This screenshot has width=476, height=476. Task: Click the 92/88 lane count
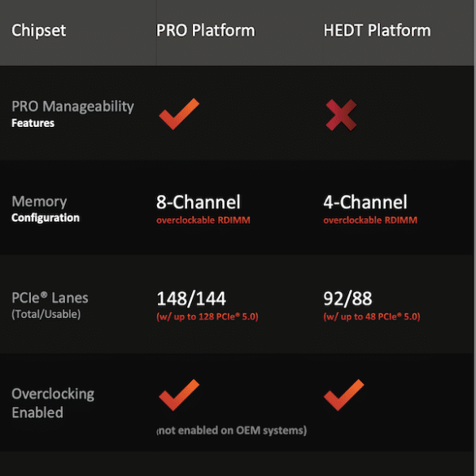pos(347,299)
